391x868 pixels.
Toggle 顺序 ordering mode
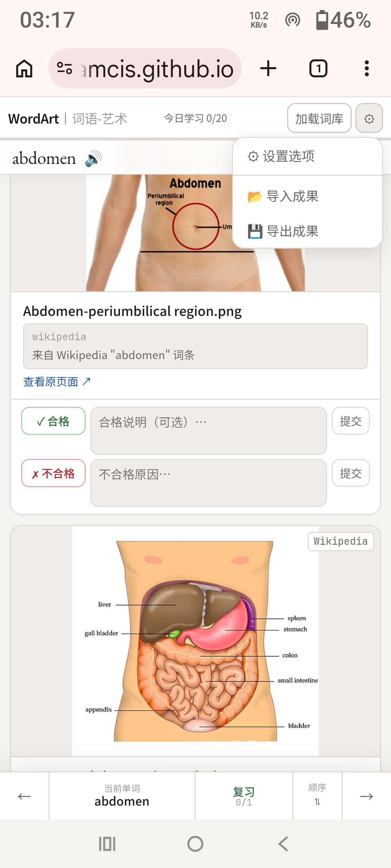pyautogui.click(x=318, y=796)
